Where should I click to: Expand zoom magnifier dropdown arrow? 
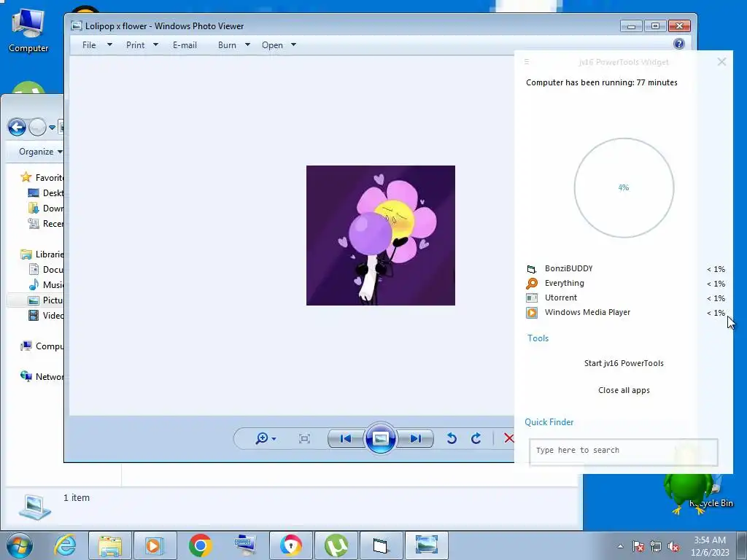(274, 438)
